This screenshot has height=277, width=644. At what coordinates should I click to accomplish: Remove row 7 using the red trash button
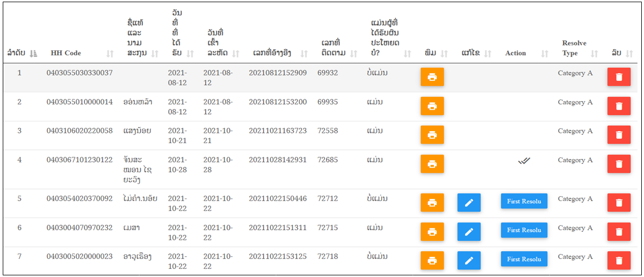tap(619, 261)
